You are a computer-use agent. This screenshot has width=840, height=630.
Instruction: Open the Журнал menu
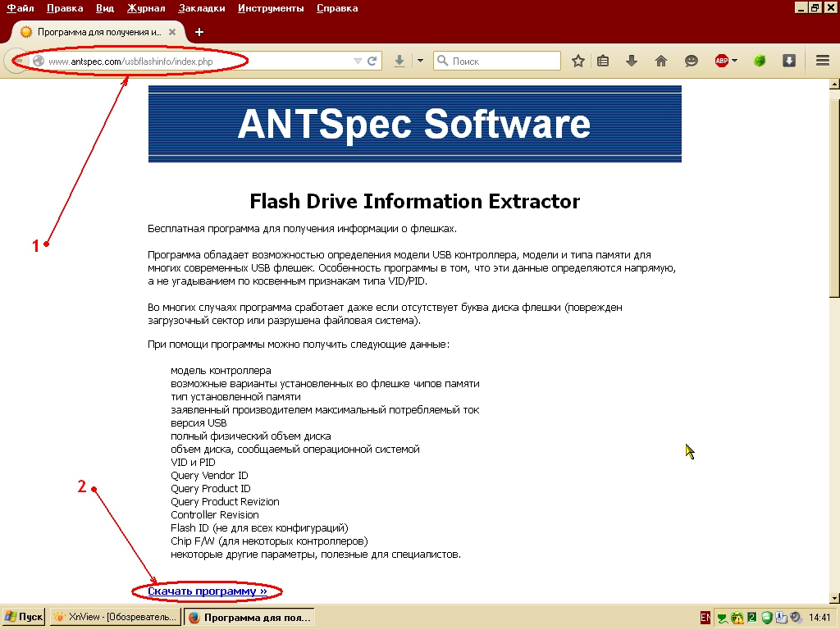click(146, 8)
